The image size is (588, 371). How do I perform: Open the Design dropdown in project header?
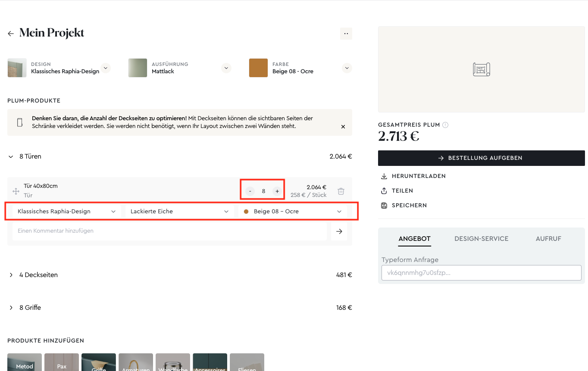[x=106, y=68]
